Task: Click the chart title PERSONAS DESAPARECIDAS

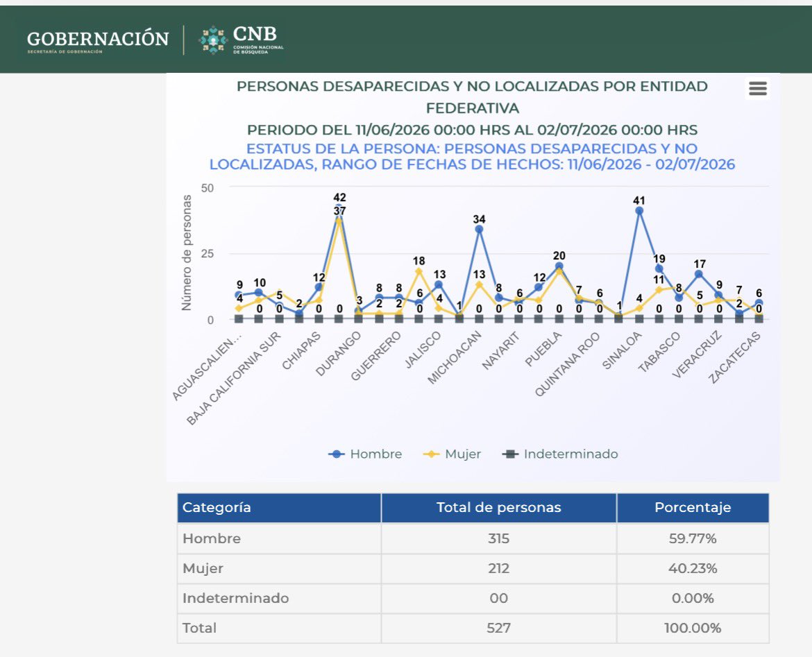Action: (473, 97)
